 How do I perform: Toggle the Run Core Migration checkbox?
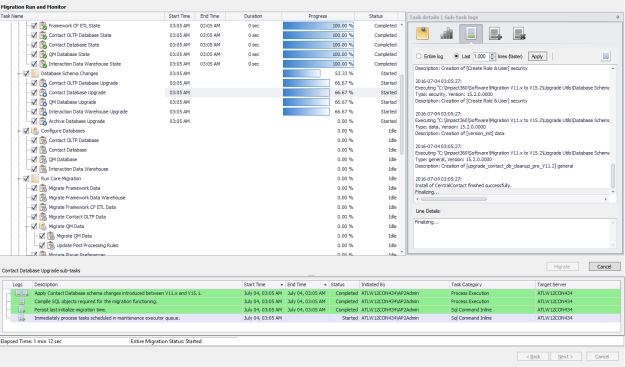coord(26,179)
